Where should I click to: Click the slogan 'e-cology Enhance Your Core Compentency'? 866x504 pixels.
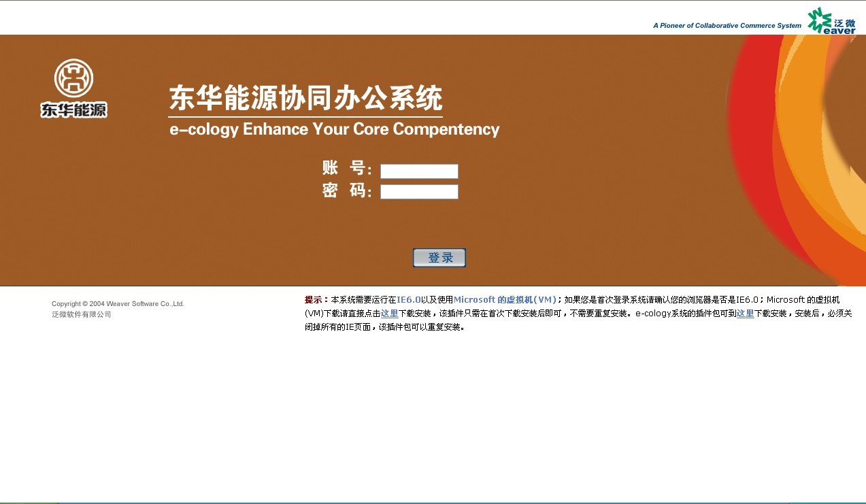[x=335, y=129]
